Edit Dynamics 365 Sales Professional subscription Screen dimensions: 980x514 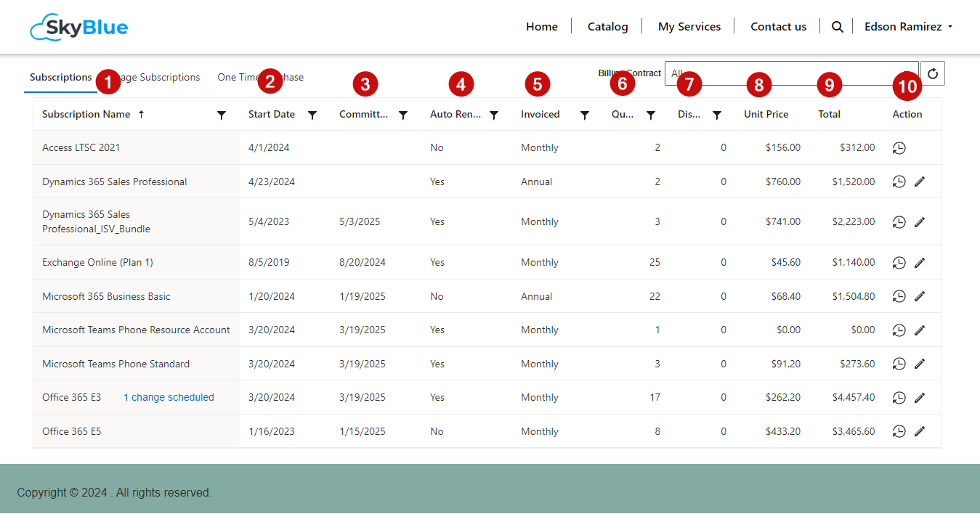pyautogui.click(x=920, y=181)
